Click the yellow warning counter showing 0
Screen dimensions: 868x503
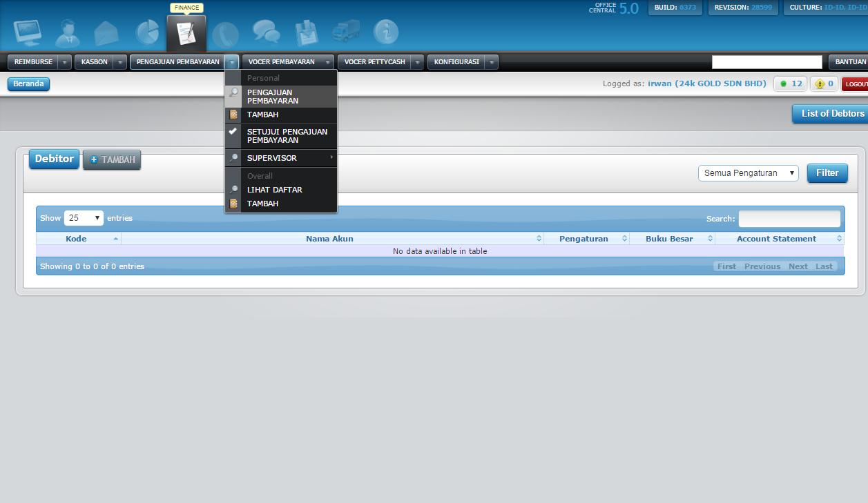coord(824,84)
